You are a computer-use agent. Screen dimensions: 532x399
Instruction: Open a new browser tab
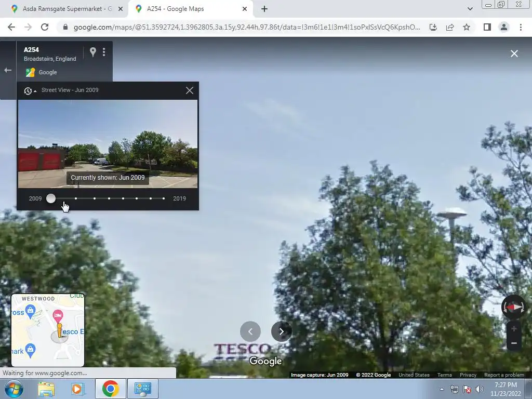click(x=264, y=9)
